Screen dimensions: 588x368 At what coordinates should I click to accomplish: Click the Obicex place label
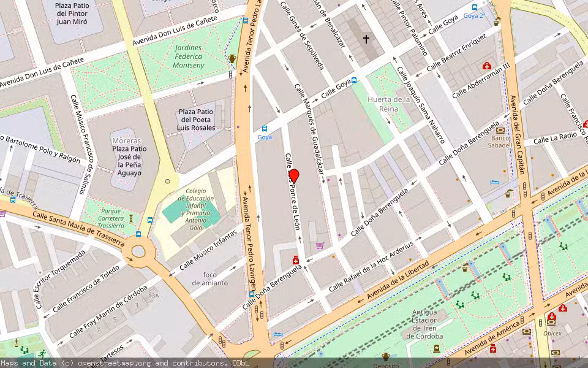pyautogui.click(x=552, y=333)
